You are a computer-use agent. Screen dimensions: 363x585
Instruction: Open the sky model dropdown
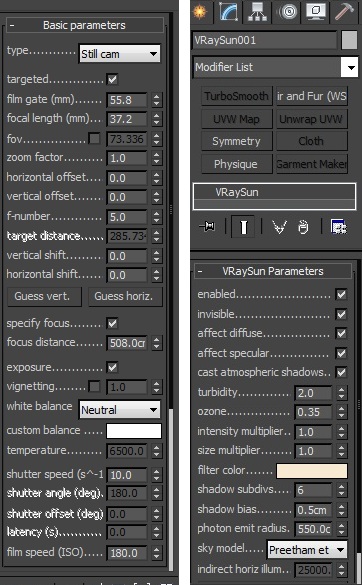[307, 550]
